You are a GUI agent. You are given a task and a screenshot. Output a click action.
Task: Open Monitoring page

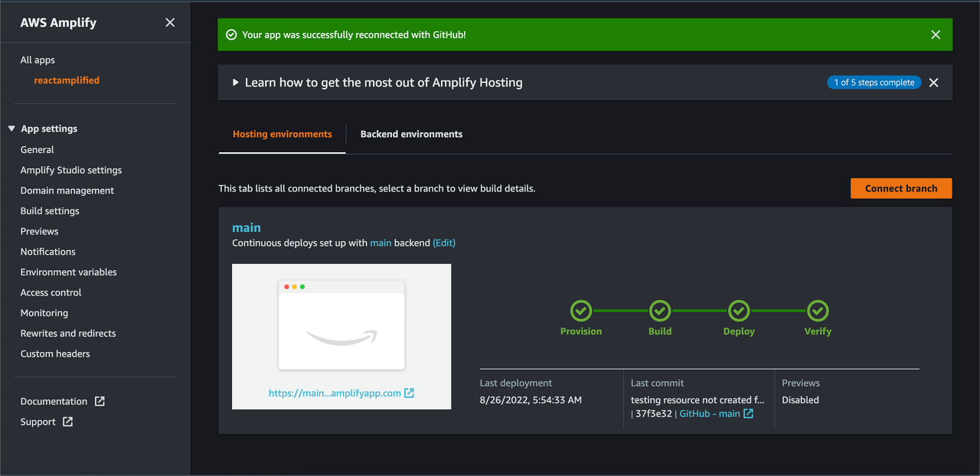point(44,313)
